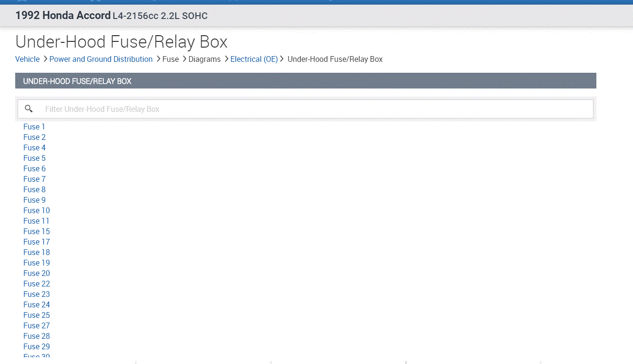Open the Electrical (OE) breadcrumb link
This screenshot has height=364, width=633.
coord(254,59)
